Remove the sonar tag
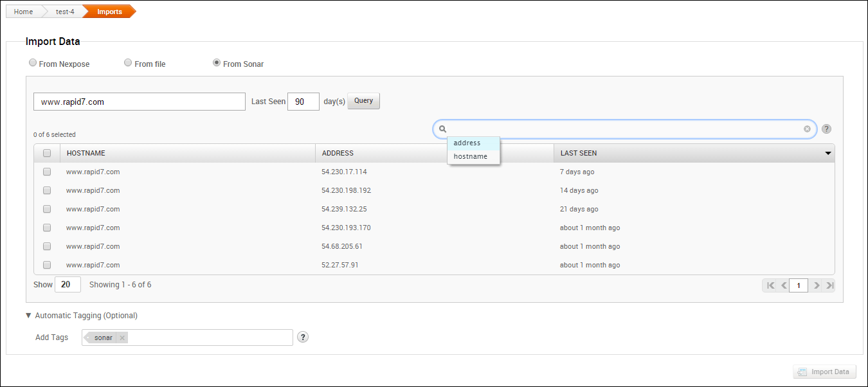The width and height of the screenshot is (868, 387). 122,338
